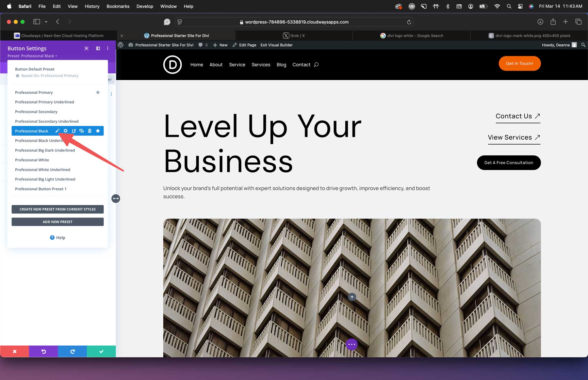Delete the Professional Black preset with trash icon

(90, 131)
